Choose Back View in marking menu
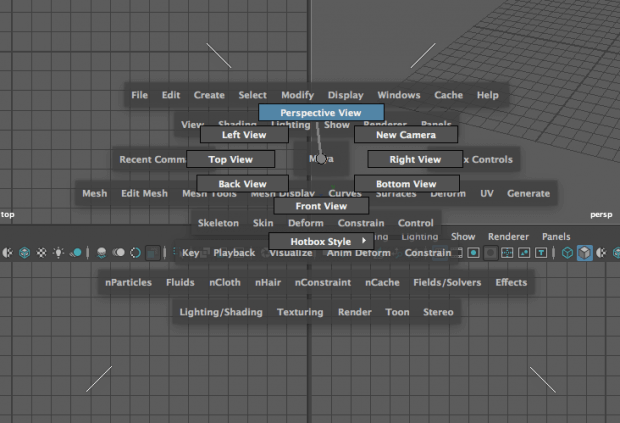 coord(242,184)
